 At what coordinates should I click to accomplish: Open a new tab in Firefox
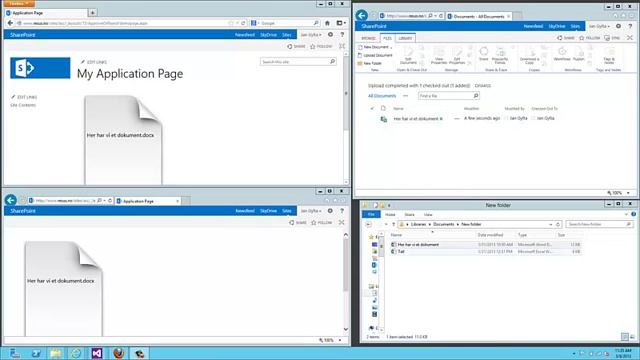[93, 13]
